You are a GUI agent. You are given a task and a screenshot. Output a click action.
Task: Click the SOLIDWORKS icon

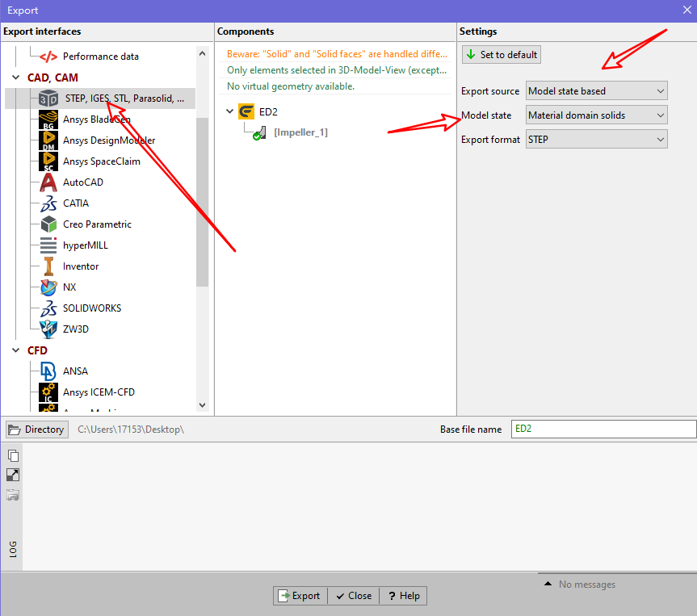pos(48,308)
